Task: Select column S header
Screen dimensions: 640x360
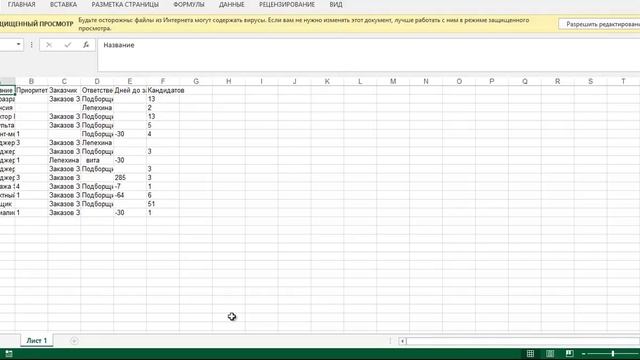Action: tap(591, 81)
